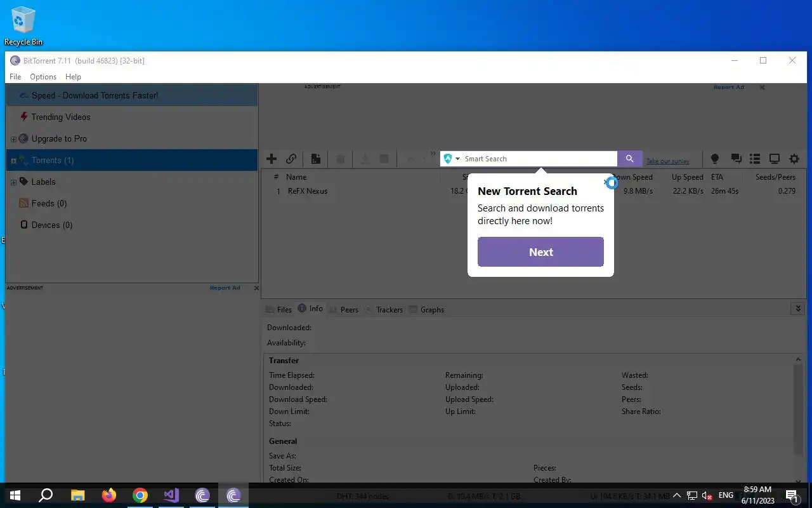Open Trending Videos in sidebar
The image size is (812, 508).
tap(61, 117)
